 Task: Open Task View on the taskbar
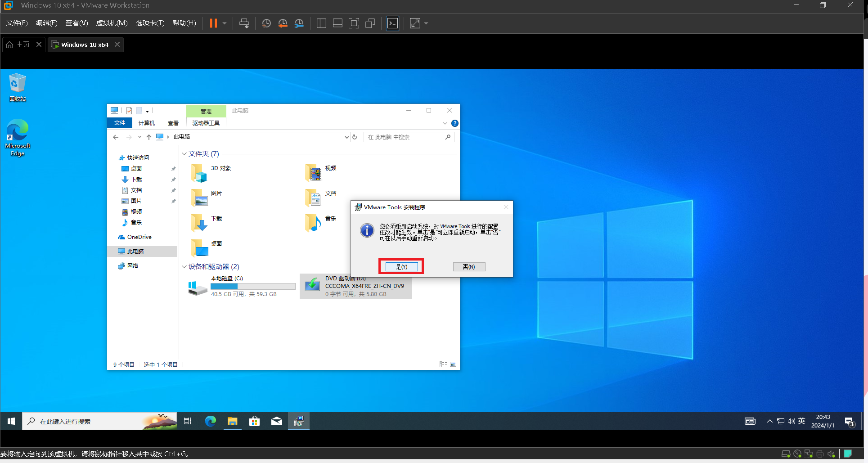click(x=188, y=421)
